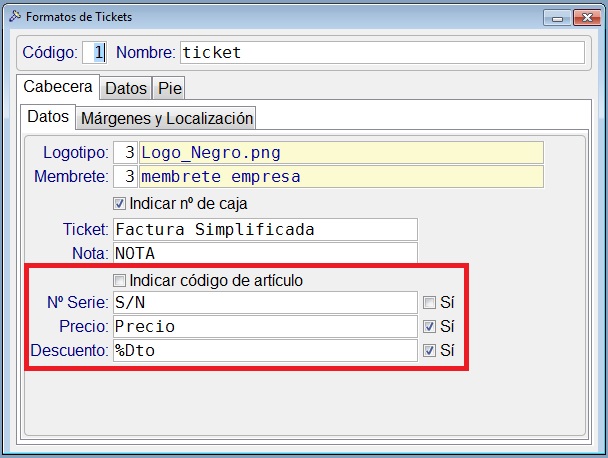Click the 'membrete empresa' field

(341, 177)
